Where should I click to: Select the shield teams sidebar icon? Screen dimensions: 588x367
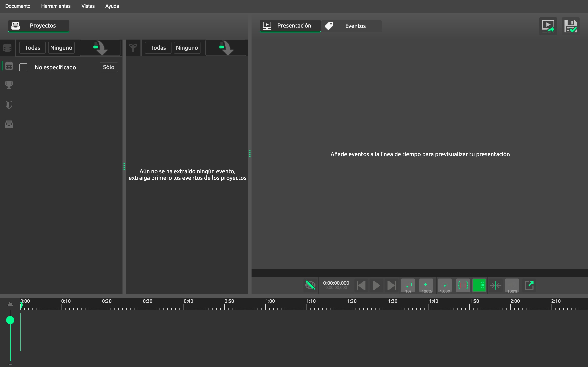pos(9,105)
